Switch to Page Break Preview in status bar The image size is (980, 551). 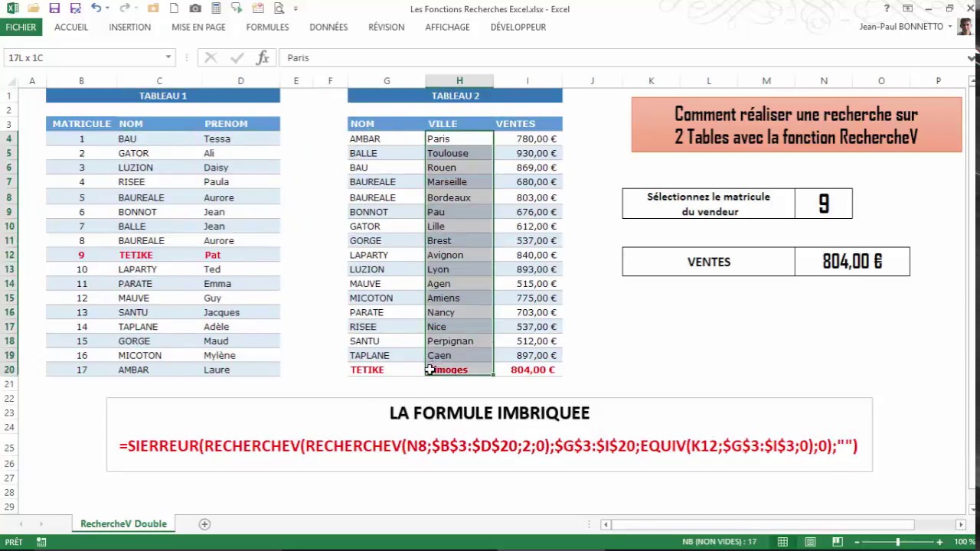pyautogui.click(x=838, y=542)
